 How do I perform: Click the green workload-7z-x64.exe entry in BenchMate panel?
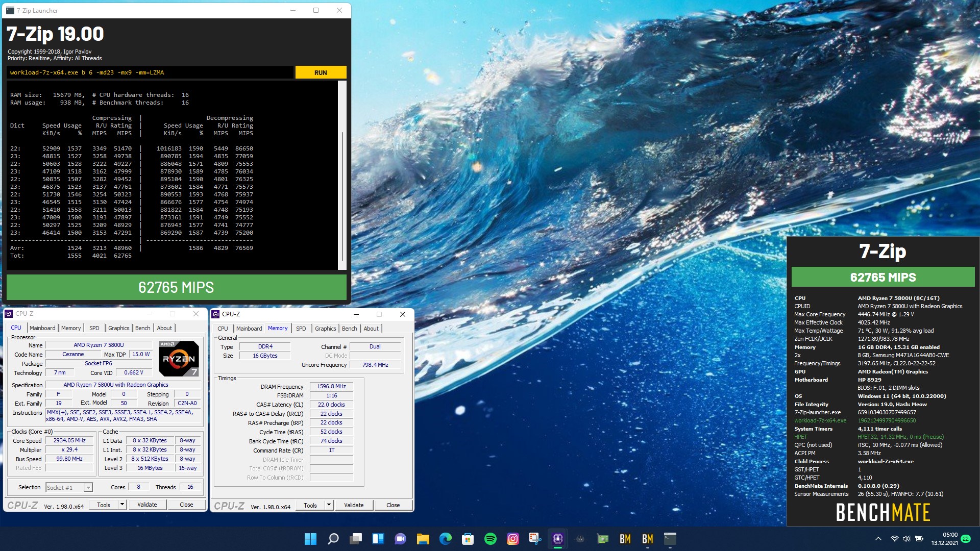(x=820, y=420)
